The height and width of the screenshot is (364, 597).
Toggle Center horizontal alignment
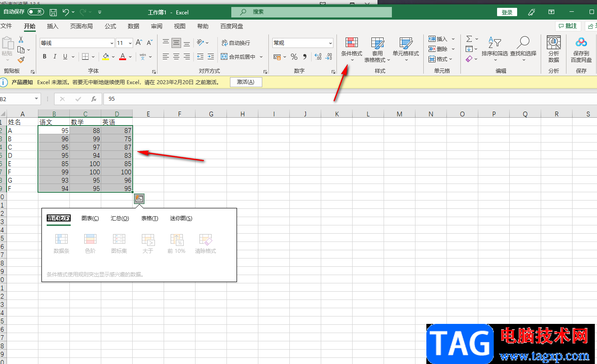point(176,57)
